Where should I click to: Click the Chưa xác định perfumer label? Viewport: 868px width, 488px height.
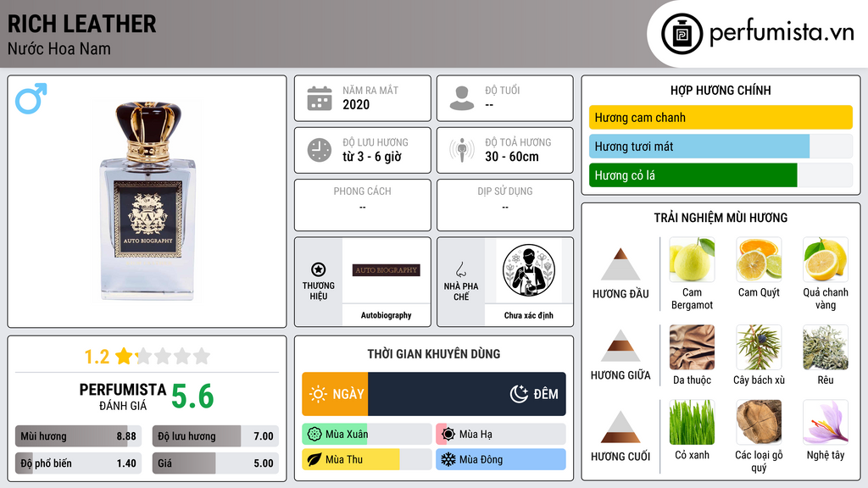pos(529,315)
